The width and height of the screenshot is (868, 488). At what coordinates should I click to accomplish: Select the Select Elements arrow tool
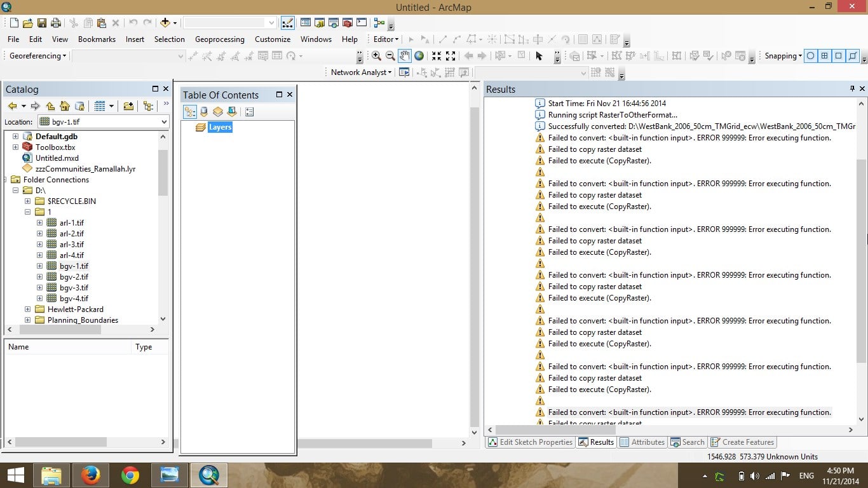(x=539, y=56)
